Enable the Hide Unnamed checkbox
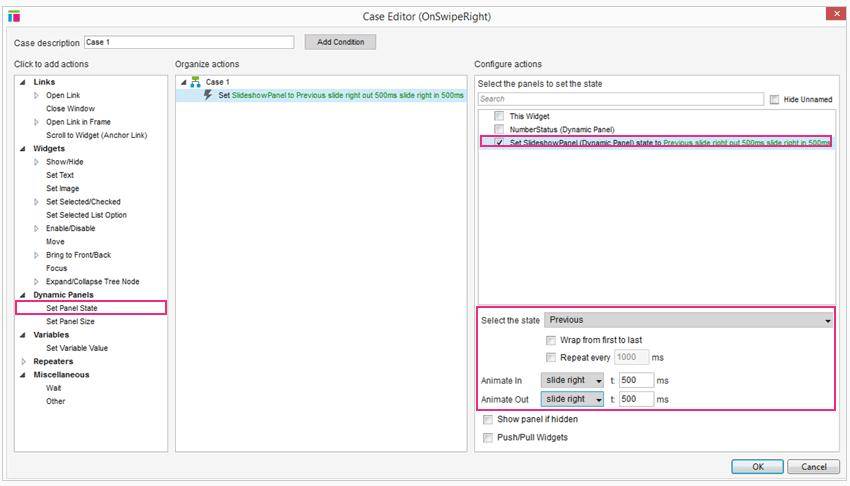850x486 pixels. [x=775, y=99]
